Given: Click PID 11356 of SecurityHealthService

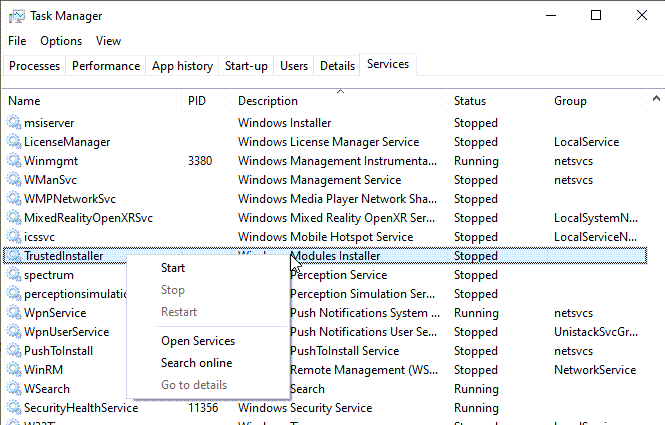Looking at the screenshot, I should tap(203, 408).
